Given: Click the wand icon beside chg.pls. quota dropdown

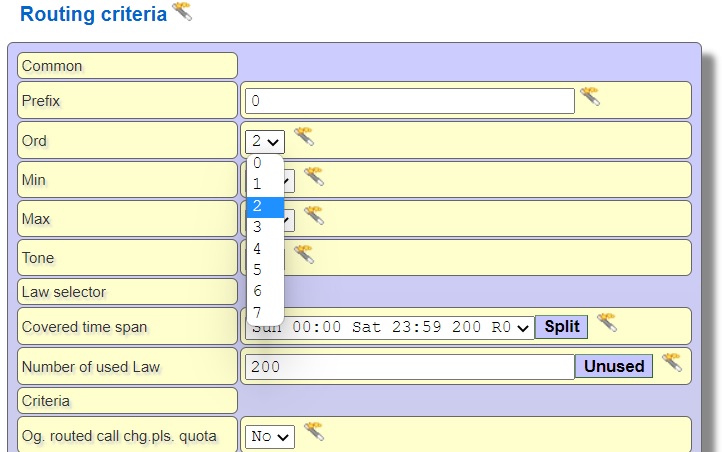Looking at the screenshot, I should (x=314, y=432).
